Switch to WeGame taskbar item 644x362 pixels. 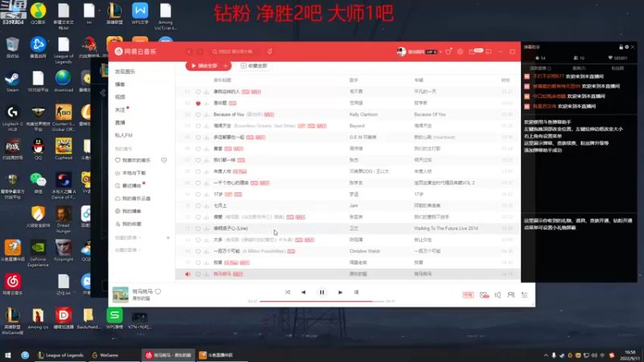click(x=105, y=355)
